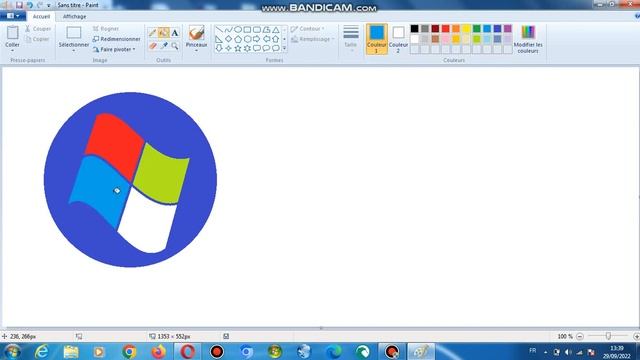
Task: Select the purple color swatch
Action: pyautogui.click(x=507, y=29)
